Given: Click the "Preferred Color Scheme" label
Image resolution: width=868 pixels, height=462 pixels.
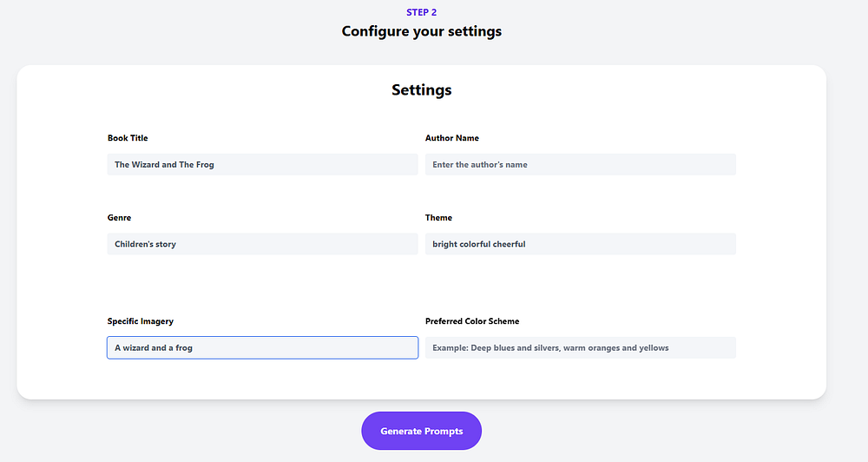Looking at the screenshot, I should (x=472, y=321).
